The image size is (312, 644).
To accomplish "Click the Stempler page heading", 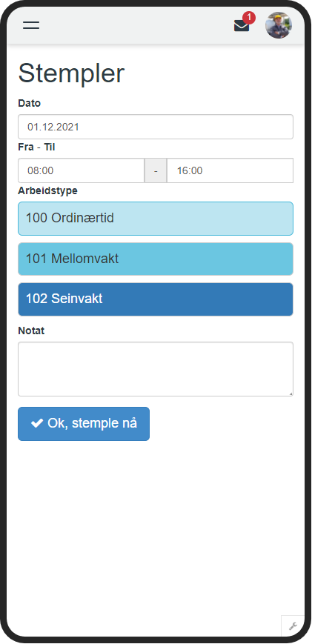I will tap(71, 73).
